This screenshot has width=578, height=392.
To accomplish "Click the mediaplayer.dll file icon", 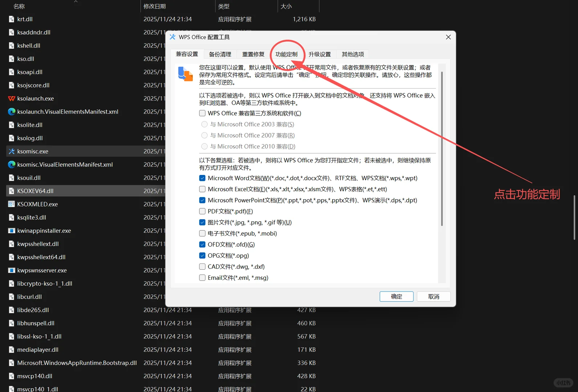I will (x=12, y=350).
